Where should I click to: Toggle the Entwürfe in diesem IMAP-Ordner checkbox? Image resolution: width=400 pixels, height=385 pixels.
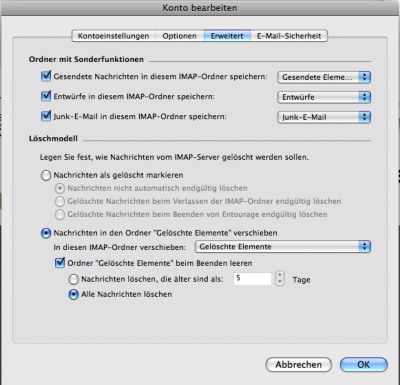(46, 96)
